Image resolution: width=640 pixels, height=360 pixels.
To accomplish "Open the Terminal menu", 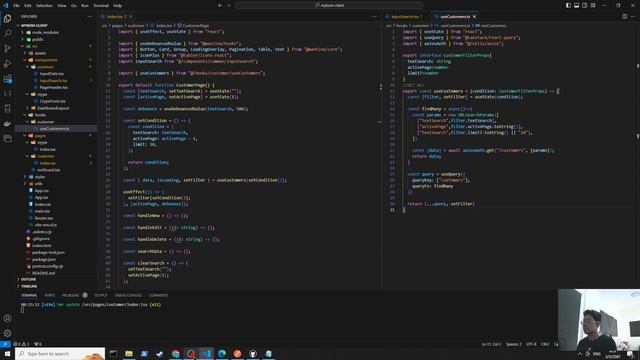I will click(101, 6).
